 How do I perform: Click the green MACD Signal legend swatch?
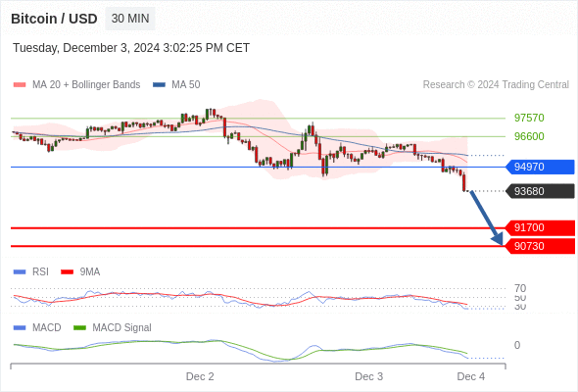click(79, 328)
